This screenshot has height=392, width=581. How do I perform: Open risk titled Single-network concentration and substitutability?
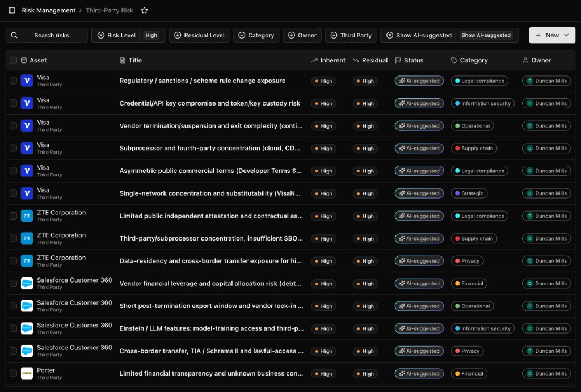(210, 193)
